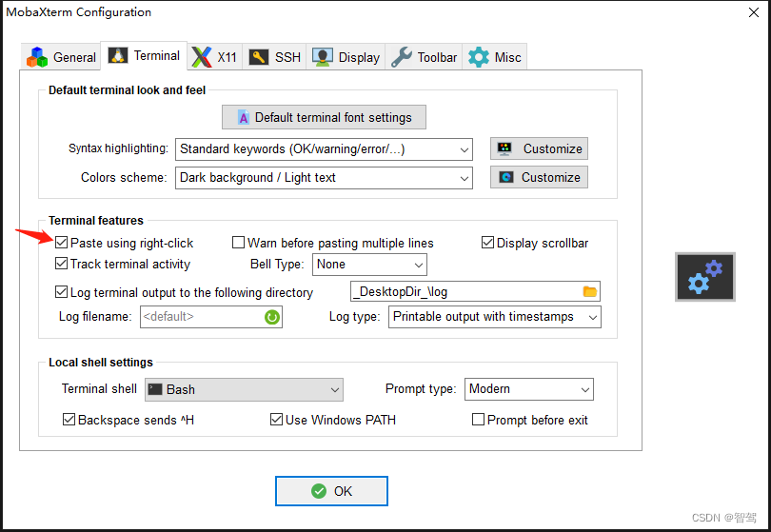
Task: Confirm settings with the OK button
Action: tap(331, 491)
